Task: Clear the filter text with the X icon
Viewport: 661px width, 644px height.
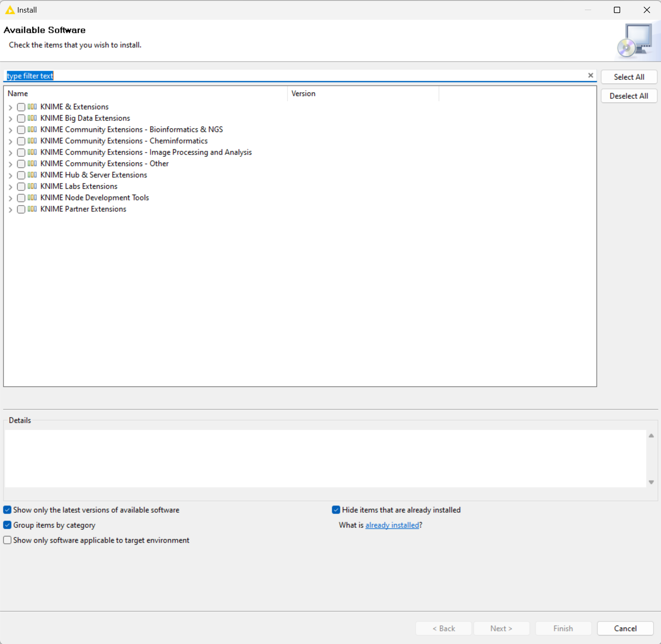Action: (x=590, y=75)
